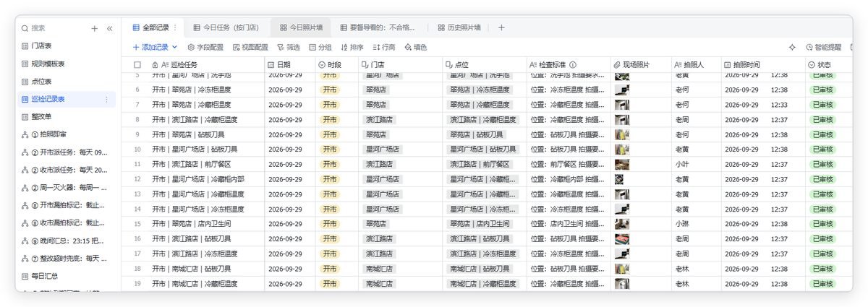Open 每日汇总 table in sidebar
Screen dimensions: 868x307
pyautogui.click(x=65, y=276)
